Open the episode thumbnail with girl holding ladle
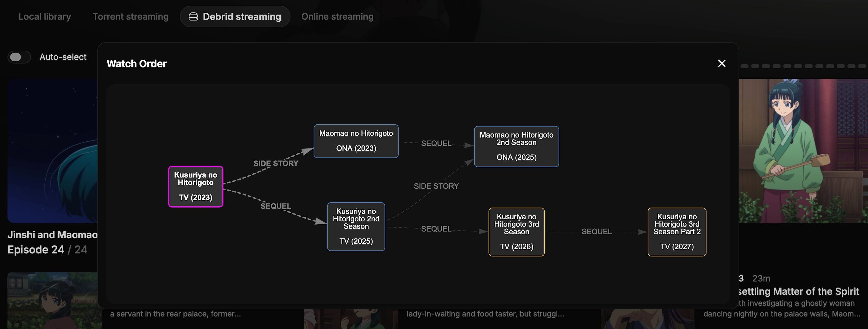 pos(803,151)
